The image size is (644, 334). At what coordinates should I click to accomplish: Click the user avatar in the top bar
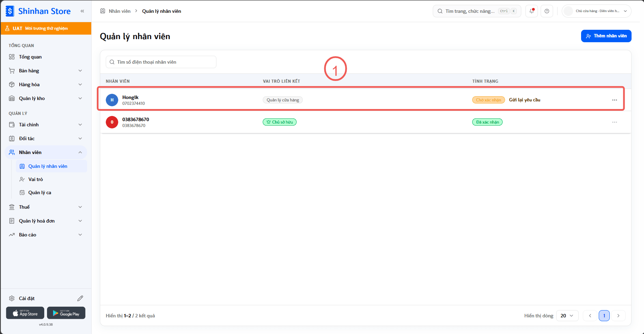tap(568, 11)
